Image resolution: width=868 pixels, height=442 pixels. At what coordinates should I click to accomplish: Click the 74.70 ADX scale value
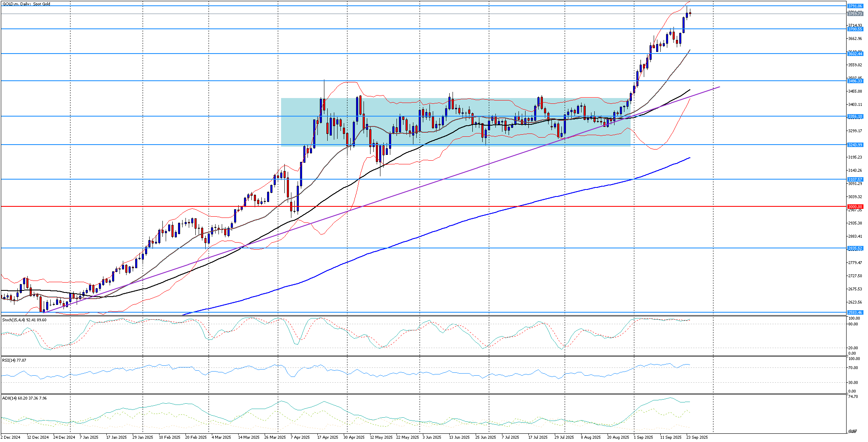click(852, 397)
